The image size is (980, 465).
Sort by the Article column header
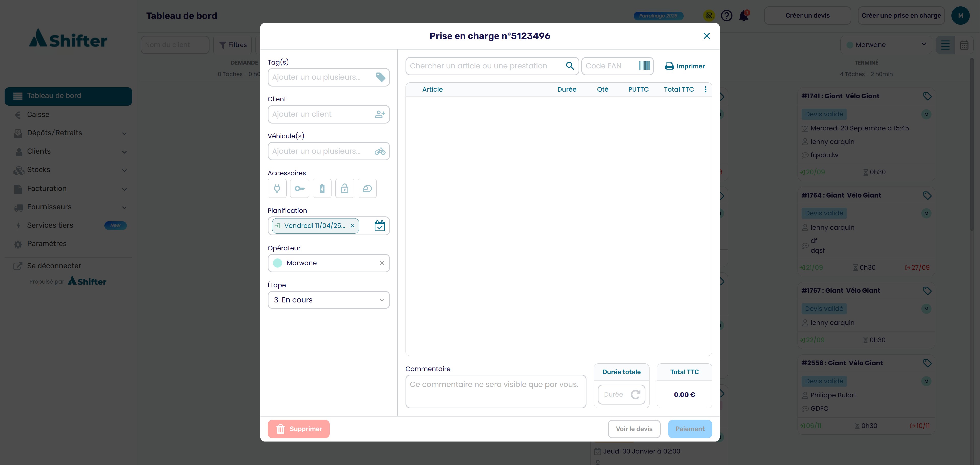point(432,89)
